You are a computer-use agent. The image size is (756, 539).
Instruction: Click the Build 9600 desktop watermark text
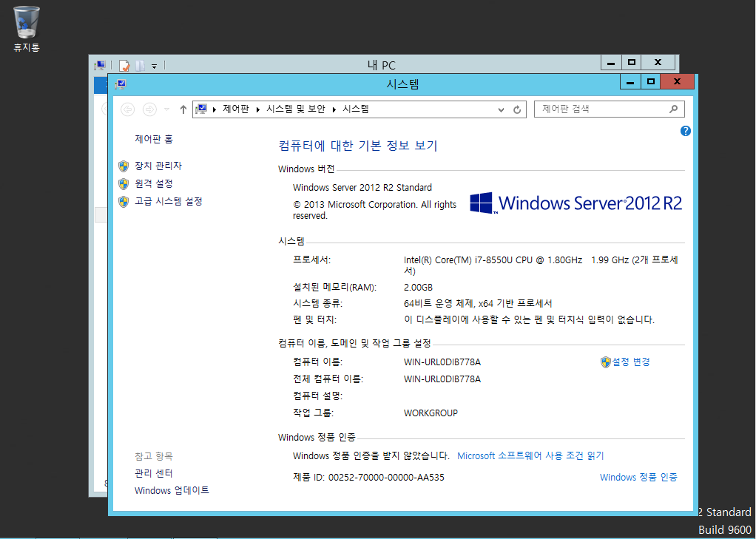[x=725, y=529]
